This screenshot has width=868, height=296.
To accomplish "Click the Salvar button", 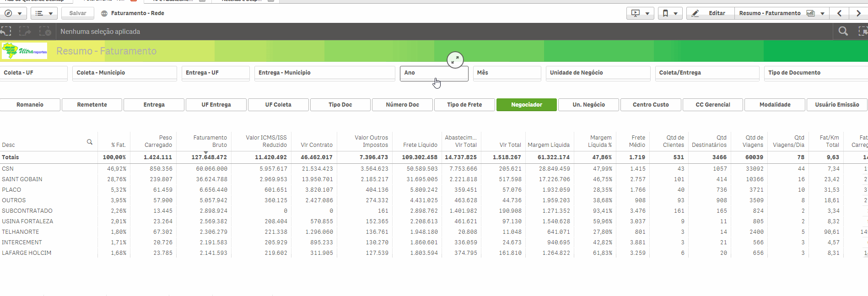I will point(78,13).
